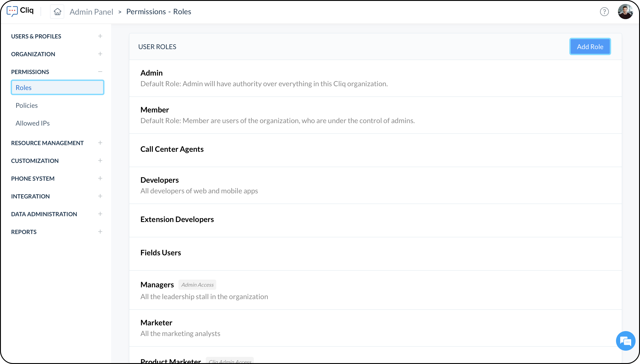
Task: Open the Admin role
Action: pos(375,78)
